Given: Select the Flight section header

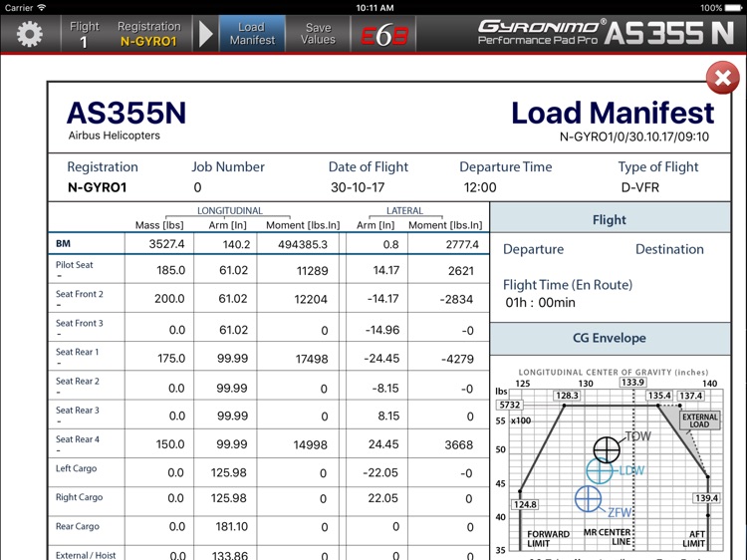Looking at the screenshot, I should [610, 219].
